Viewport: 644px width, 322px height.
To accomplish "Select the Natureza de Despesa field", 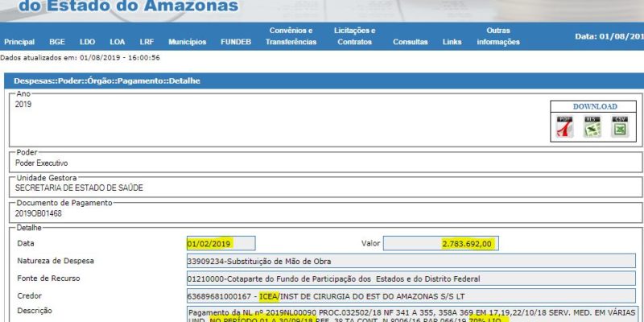I will coord(410,261).
